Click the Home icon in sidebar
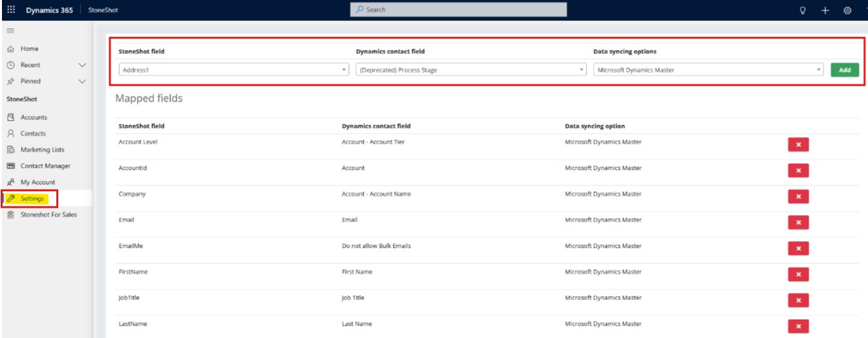868x338 pixels. [x=10, y=49]
